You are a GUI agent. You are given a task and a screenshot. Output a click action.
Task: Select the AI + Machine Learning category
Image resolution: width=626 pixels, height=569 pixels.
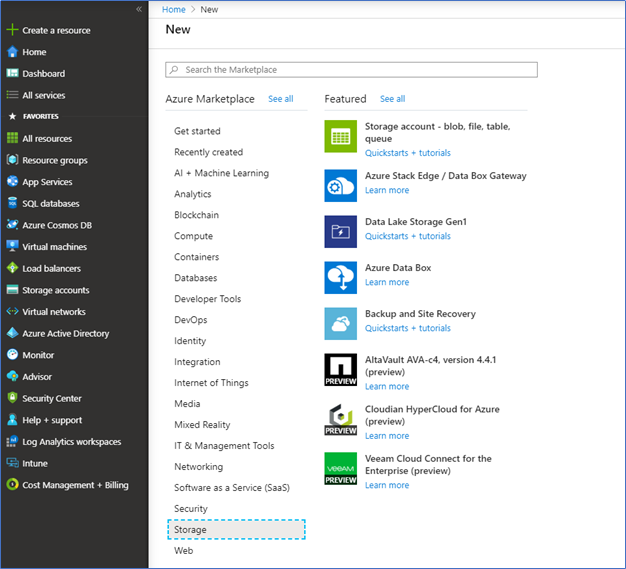pyautogui.click(x=222, y=173)
